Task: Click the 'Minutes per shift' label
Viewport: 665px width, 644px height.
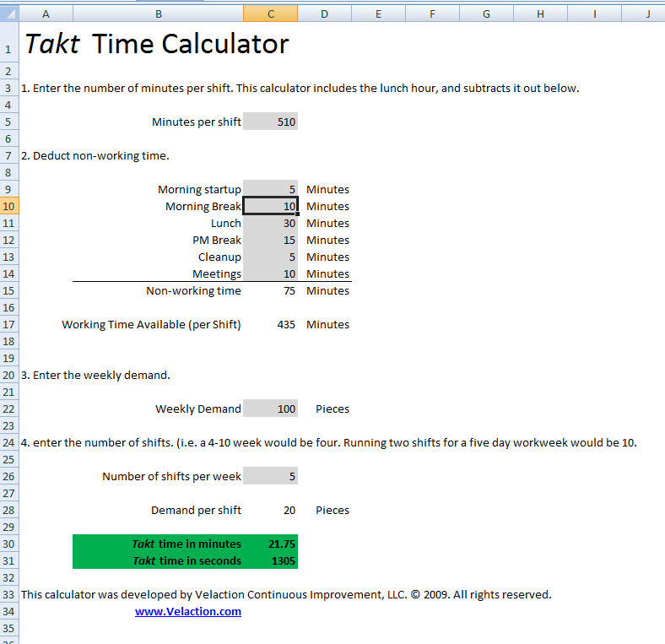Action: (x=197, y=122)
